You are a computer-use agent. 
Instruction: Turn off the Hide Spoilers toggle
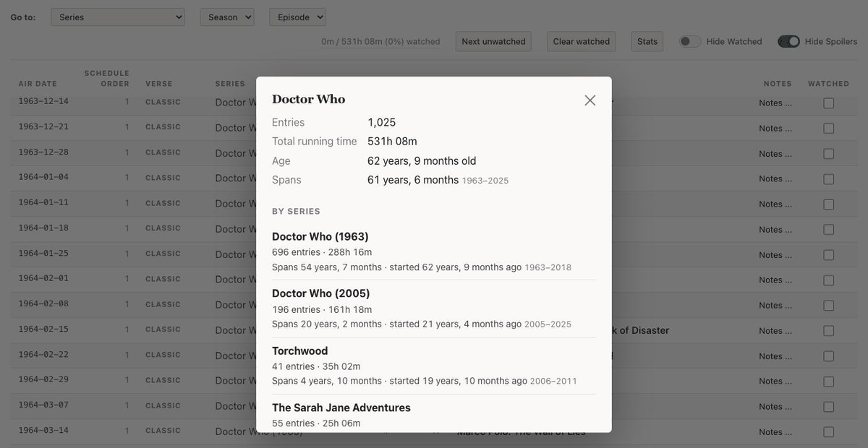(788, 41)
